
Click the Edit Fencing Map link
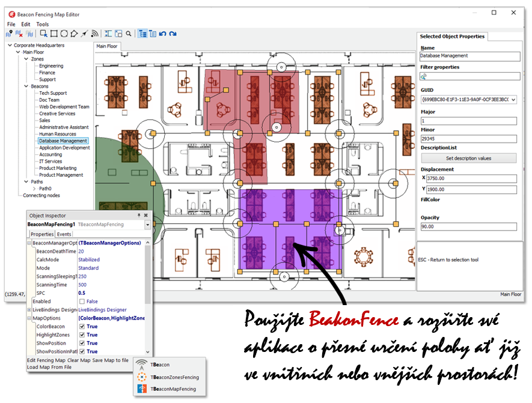[x=46, y=360]
